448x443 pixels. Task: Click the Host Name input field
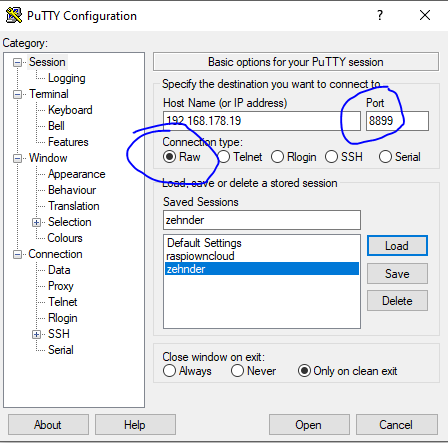(x=262, y=121)
